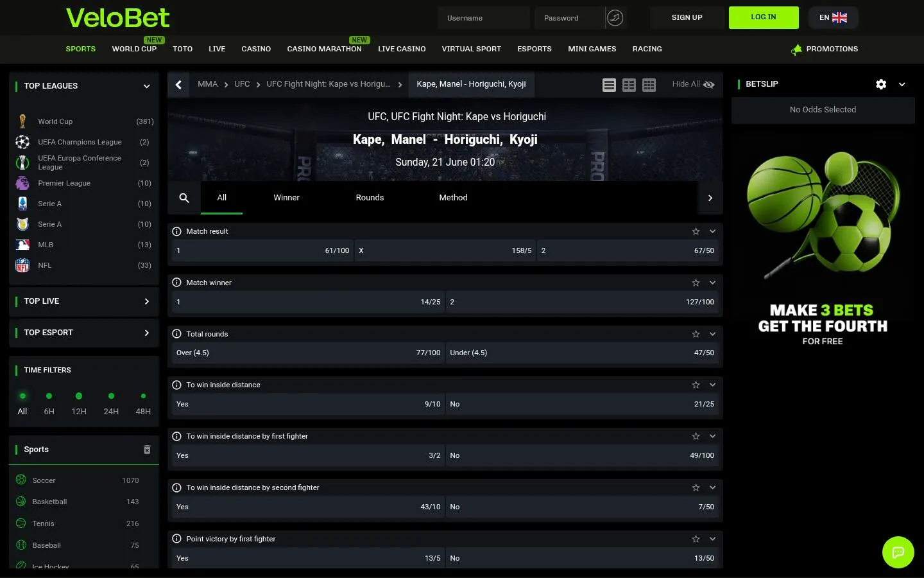
Task: Focus the Username field
Action: [x=484, y=18]
